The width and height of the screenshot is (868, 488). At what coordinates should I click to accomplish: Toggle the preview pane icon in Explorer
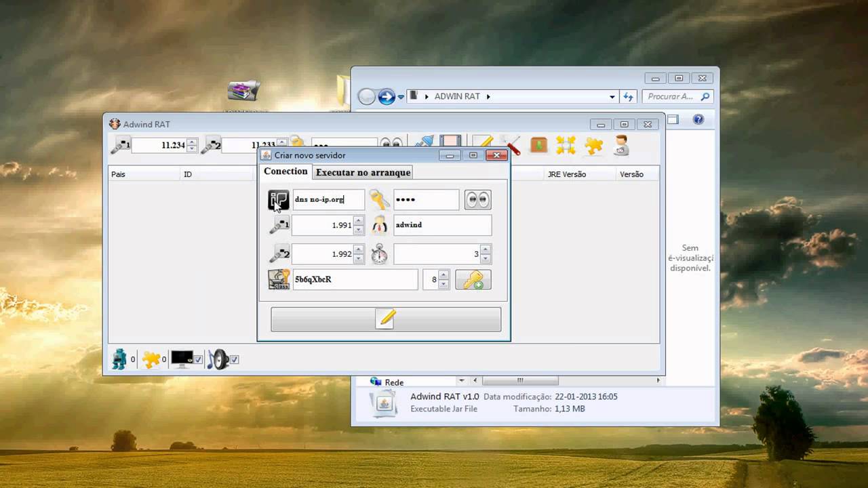pyautogui.click(x=672, y=119)
